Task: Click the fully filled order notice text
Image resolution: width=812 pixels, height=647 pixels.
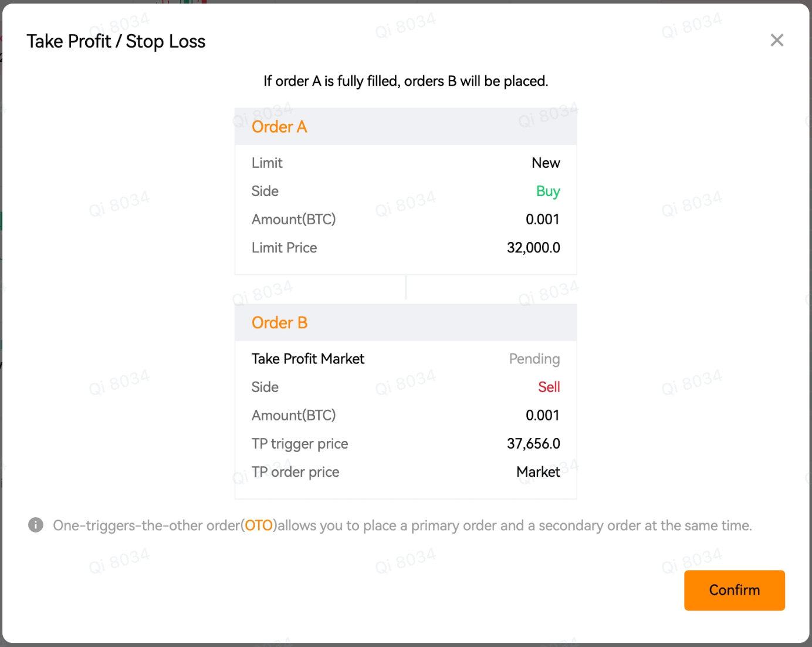Action: [x=406, y=81]
